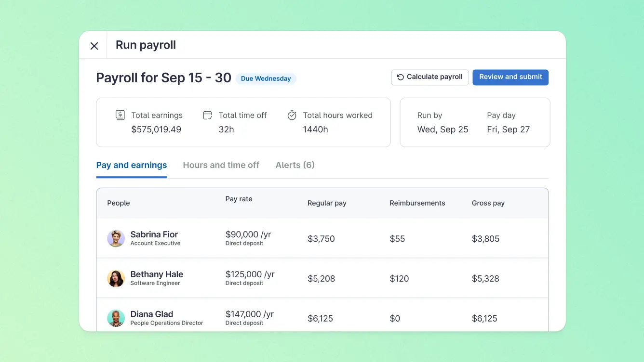Open Sabrina Fior's profile avatar

click(x=116, y=238)
